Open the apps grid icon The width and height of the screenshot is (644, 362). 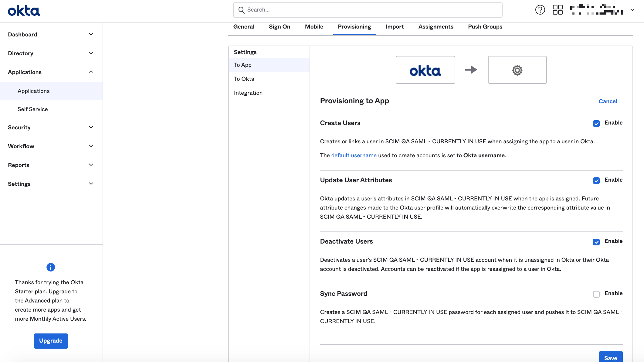pos(558,10)
